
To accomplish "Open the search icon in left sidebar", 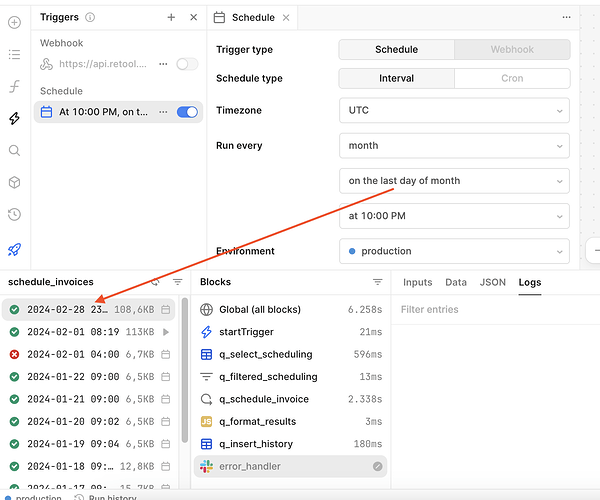I will coord(14,151).
